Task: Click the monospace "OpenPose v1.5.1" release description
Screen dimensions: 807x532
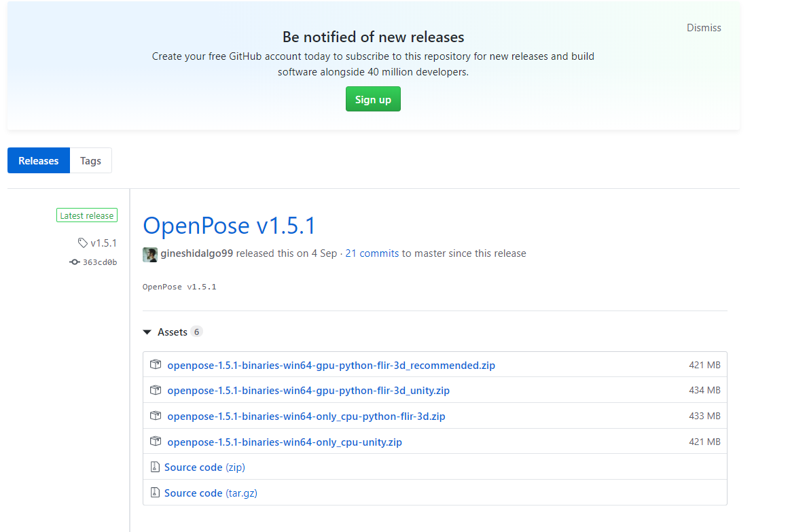Action: click(179, 287)
